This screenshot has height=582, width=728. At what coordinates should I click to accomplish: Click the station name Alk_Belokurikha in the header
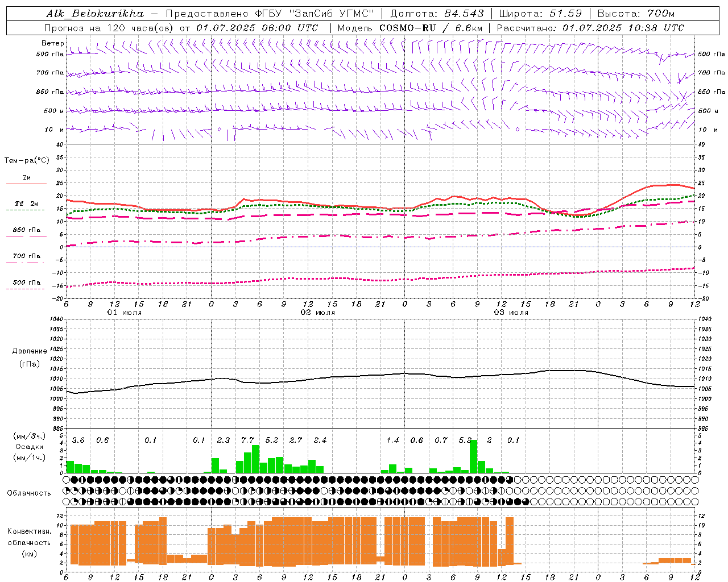(x=95, y=13)
